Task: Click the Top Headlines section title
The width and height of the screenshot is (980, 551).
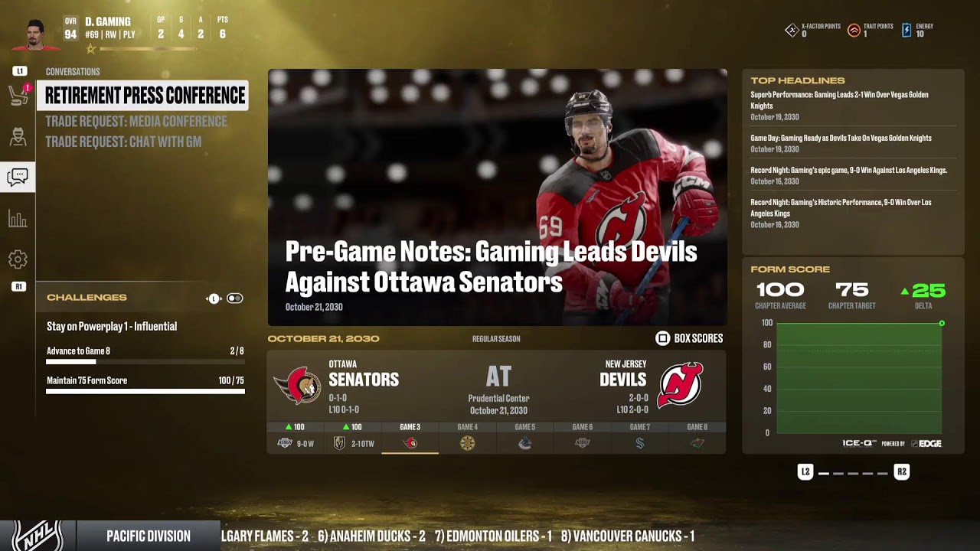Action: [x=798, y=80]
